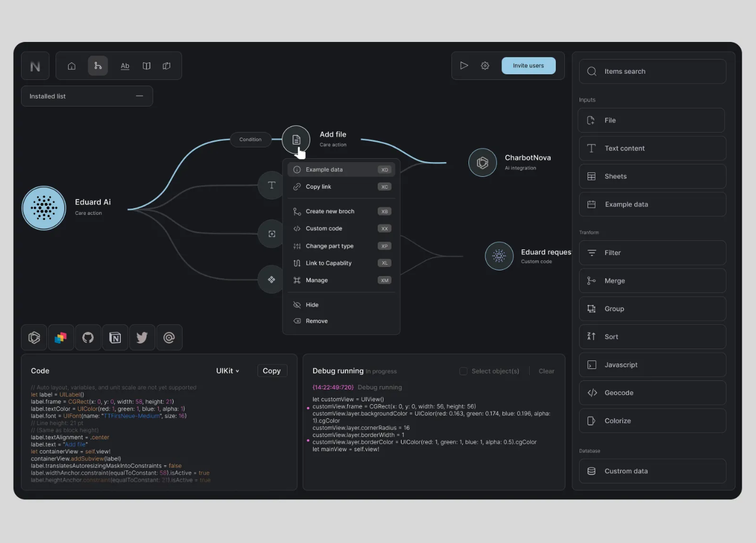
Task: Select the Ab text view icon
Action: pos(125,65)
